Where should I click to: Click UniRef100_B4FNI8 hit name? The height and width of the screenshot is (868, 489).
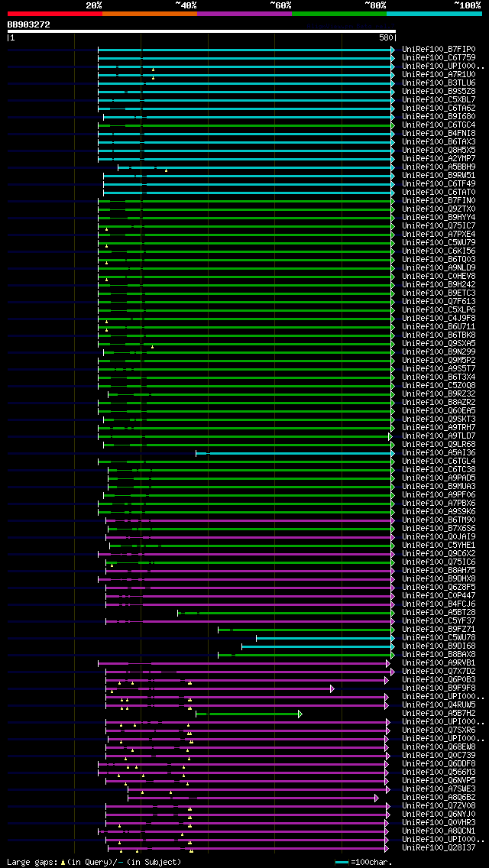(439, 134)
